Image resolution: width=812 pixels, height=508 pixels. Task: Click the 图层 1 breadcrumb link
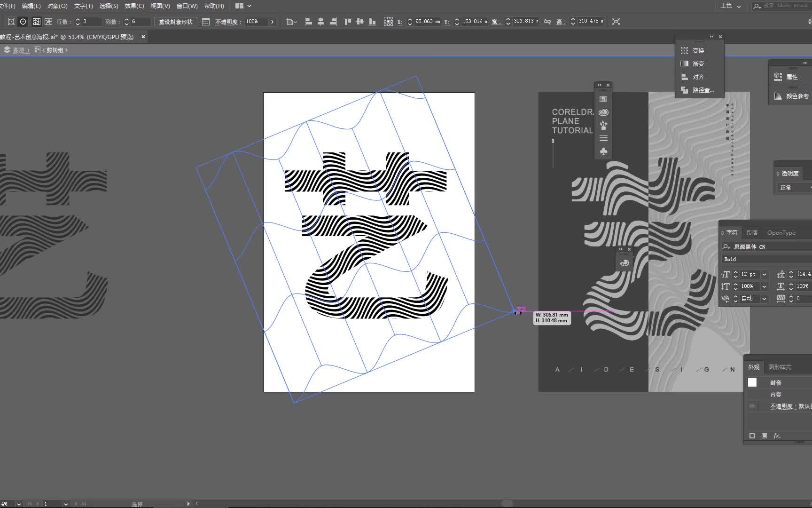pyautogui.click(x=21, y=50)
